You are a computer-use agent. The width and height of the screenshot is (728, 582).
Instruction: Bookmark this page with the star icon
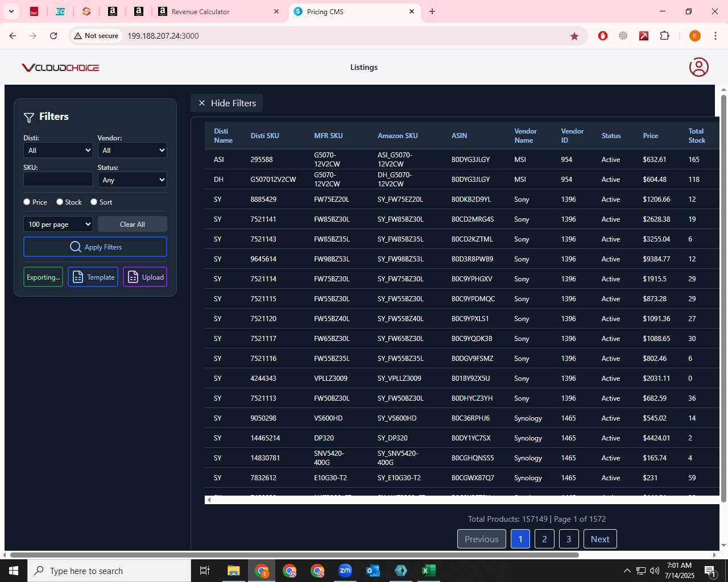point(574,36)
